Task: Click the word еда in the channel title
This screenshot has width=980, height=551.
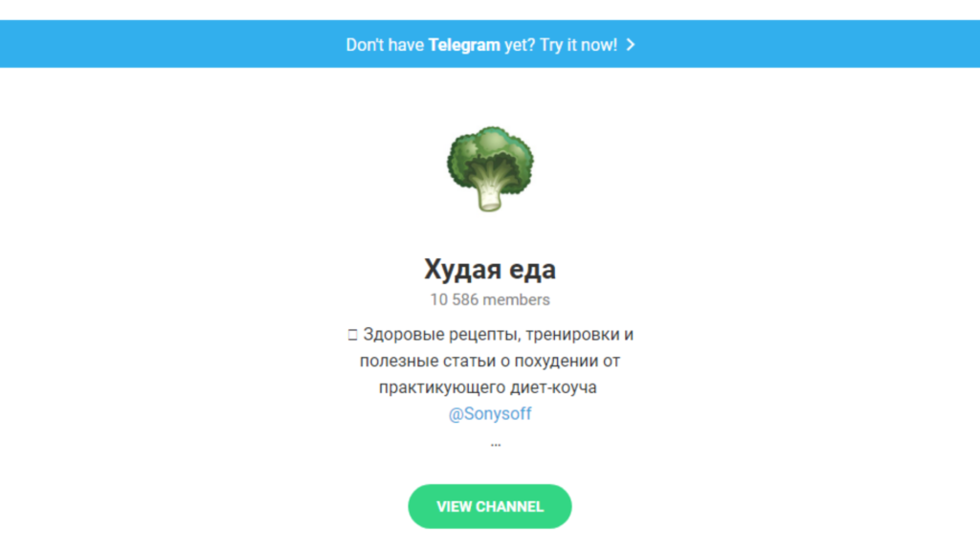Action: 532,271
